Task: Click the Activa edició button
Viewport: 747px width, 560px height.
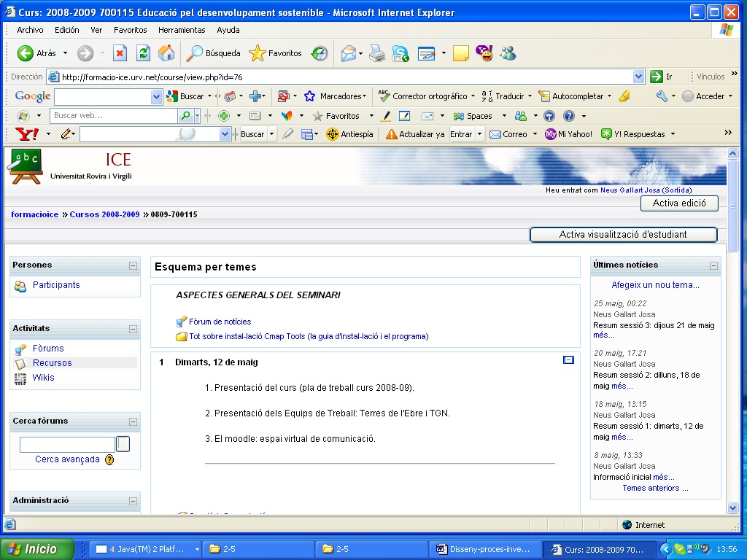Action: (678, 204)
